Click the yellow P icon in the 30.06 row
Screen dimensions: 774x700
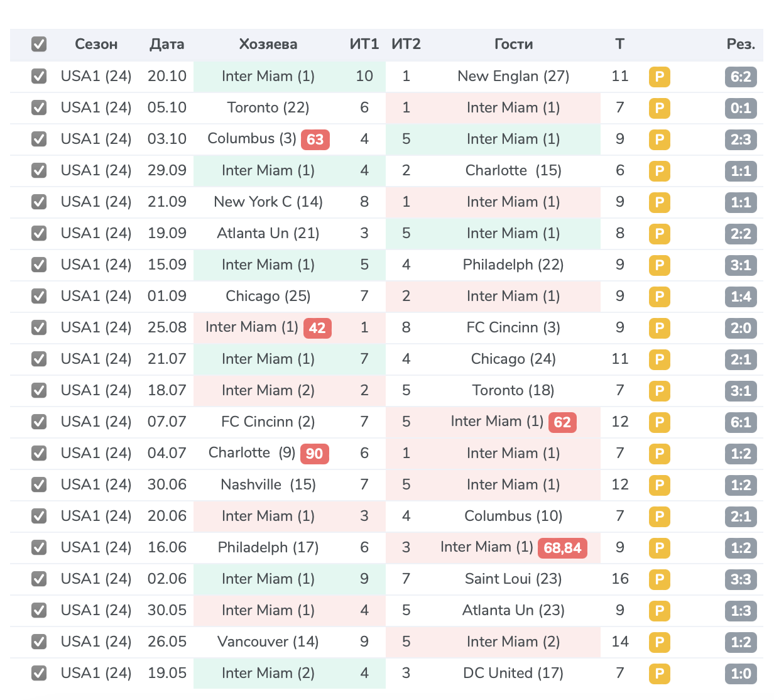point(659,485)
